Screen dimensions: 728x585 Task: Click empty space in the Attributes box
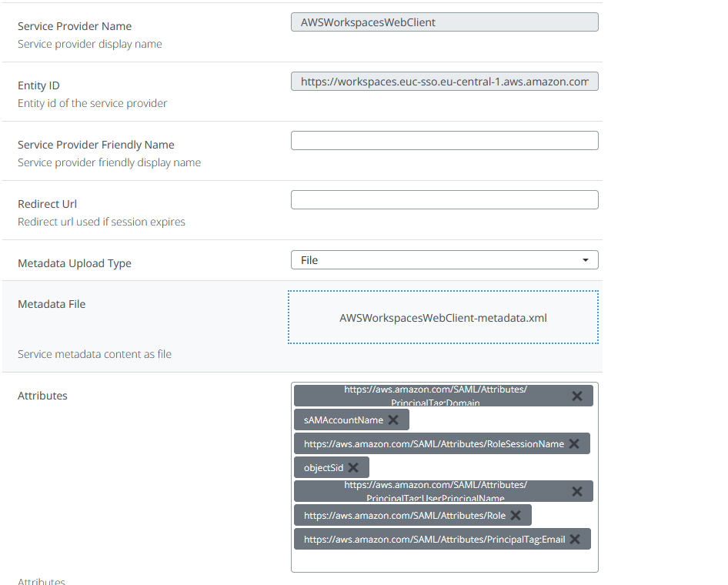444,561
